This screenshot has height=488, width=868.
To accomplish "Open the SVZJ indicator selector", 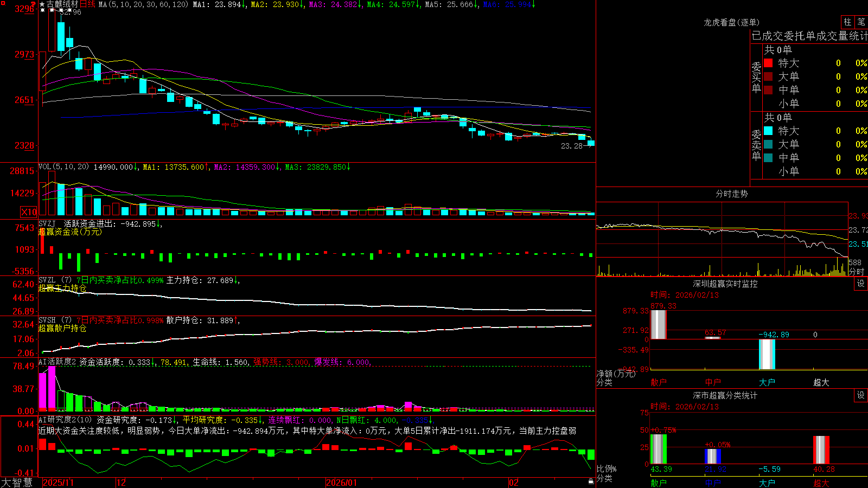I will 47,223.
